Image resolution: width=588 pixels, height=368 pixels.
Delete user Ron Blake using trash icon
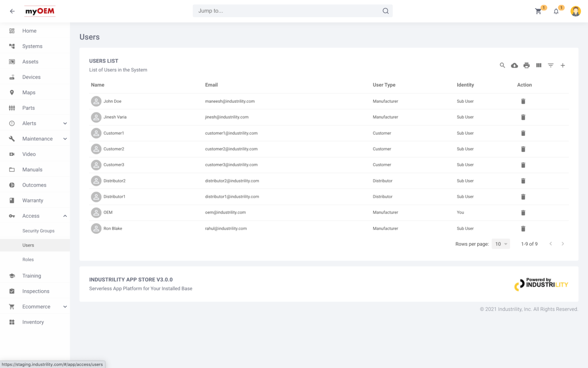(523, 228)
